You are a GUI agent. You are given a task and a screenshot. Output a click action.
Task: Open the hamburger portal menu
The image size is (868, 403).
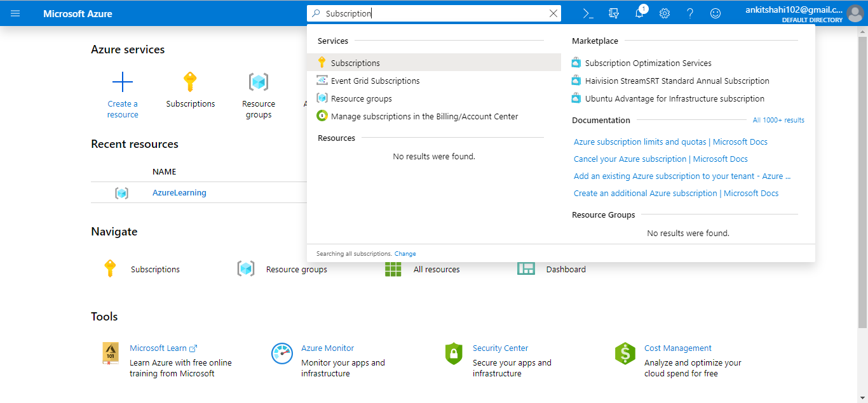(15, 13)
